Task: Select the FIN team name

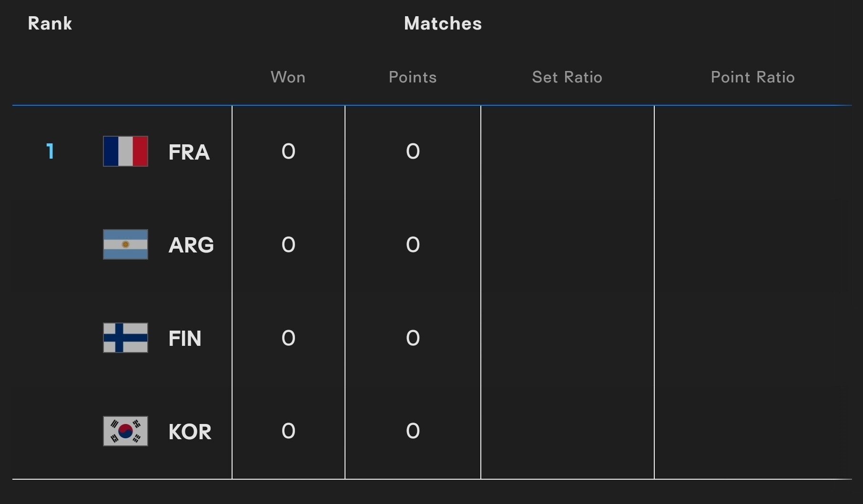Action: (x=185, y=338)
